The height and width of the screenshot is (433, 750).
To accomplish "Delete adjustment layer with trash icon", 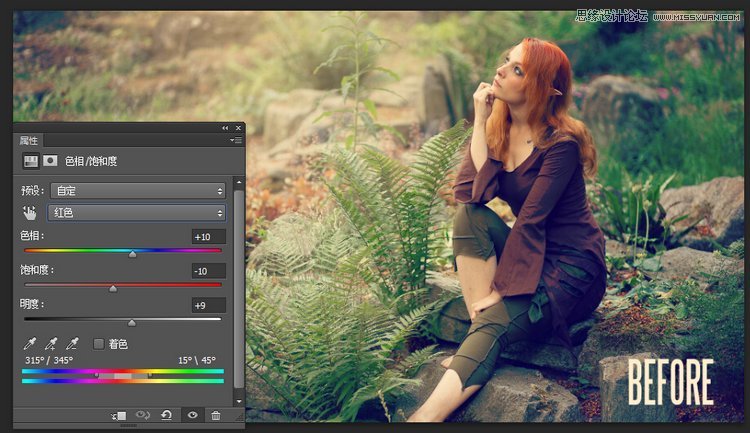I will coord(216,415).
